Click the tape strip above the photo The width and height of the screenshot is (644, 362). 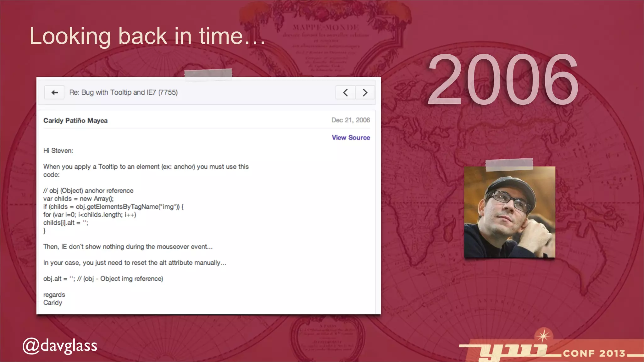point(509,164)
